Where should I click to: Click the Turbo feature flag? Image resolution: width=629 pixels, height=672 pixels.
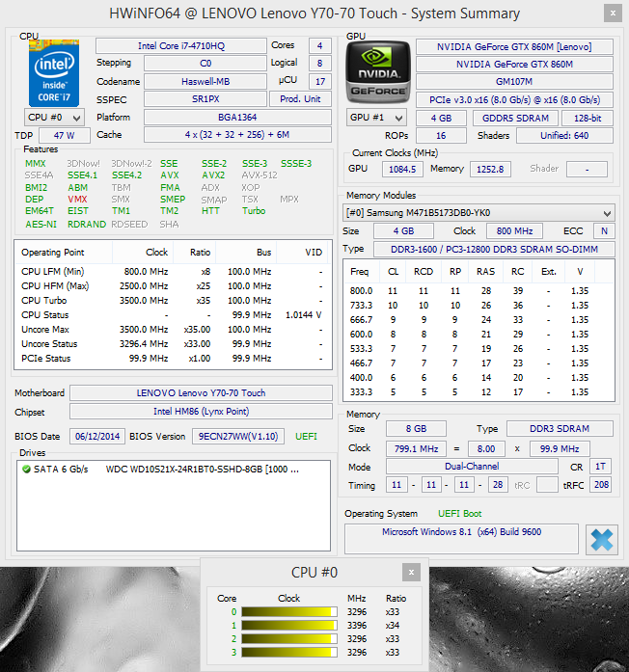coord(254,211)
